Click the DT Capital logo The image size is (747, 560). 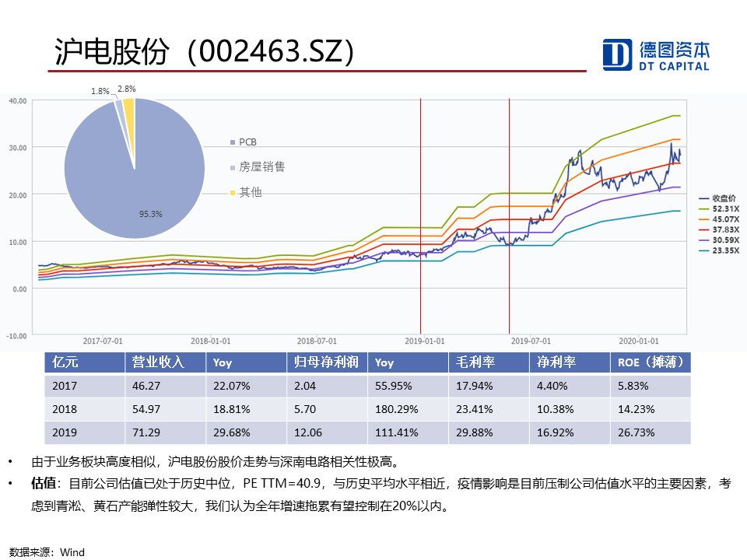655,54
